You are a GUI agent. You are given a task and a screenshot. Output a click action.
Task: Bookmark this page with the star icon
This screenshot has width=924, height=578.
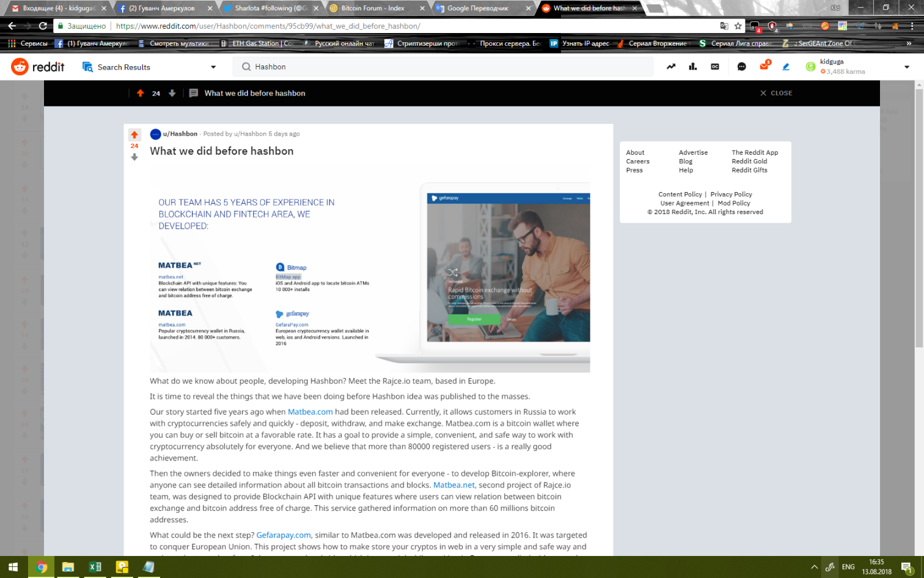pos(738,26)
